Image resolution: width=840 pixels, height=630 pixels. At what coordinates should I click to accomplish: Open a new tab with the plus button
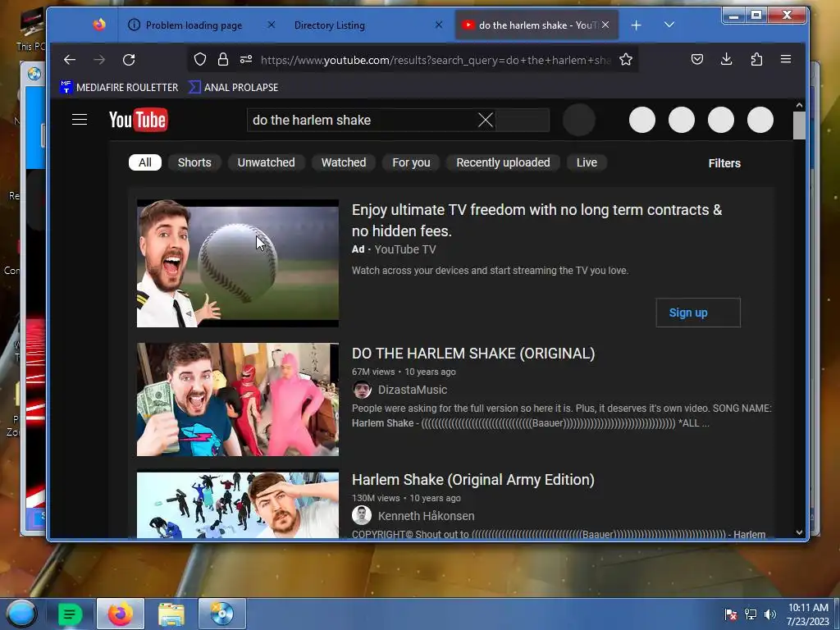(636, 25)
